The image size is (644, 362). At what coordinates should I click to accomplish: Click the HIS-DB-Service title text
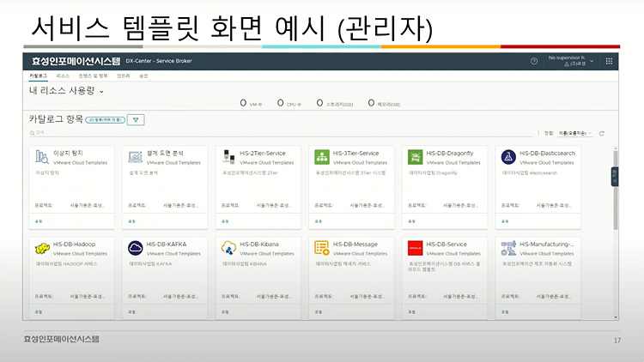(x=447, y=244)
